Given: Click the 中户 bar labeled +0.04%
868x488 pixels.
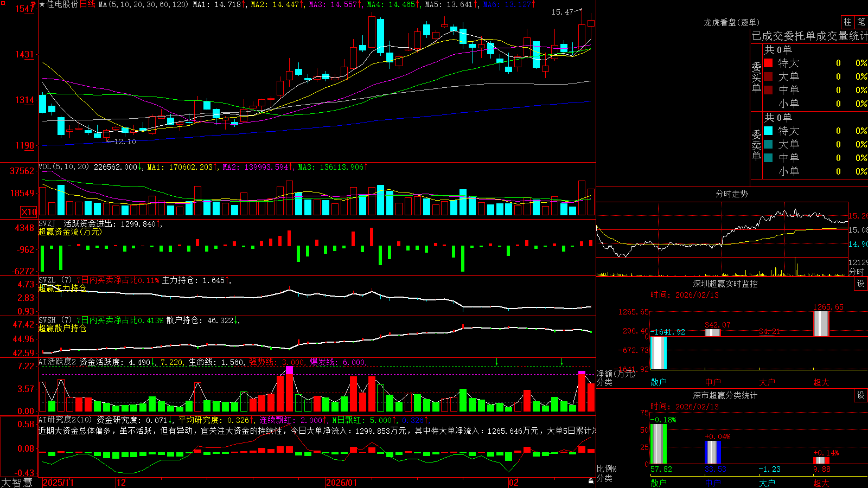Looking at the screenshot, I should pos(713,452).
